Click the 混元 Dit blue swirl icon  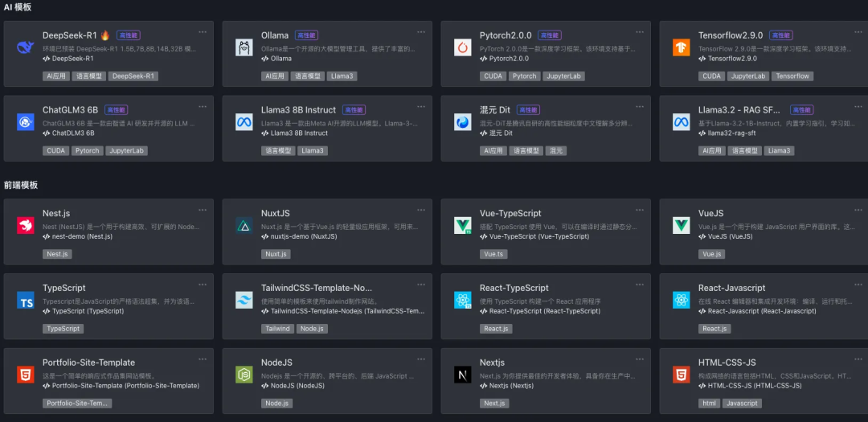[x=463, y=122]
